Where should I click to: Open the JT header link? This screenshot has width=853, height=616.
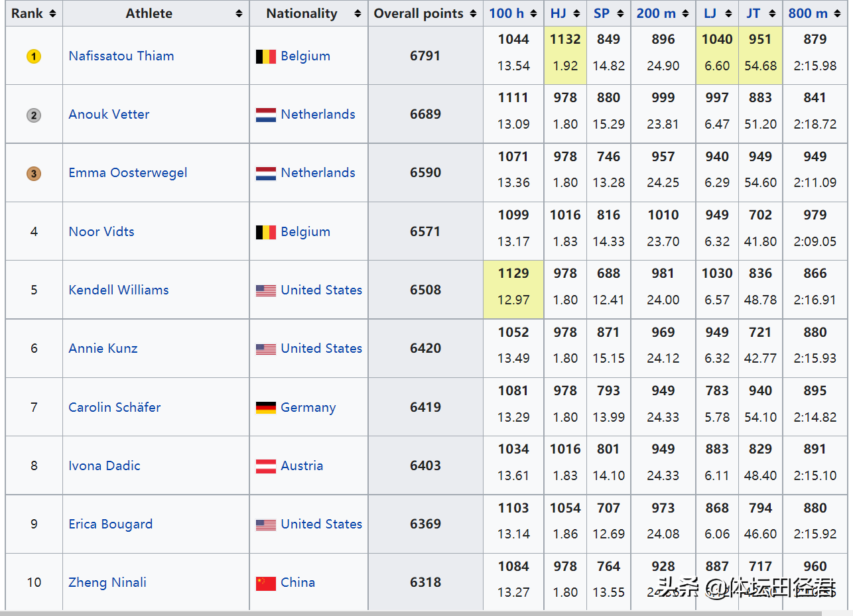pos(754,13)
